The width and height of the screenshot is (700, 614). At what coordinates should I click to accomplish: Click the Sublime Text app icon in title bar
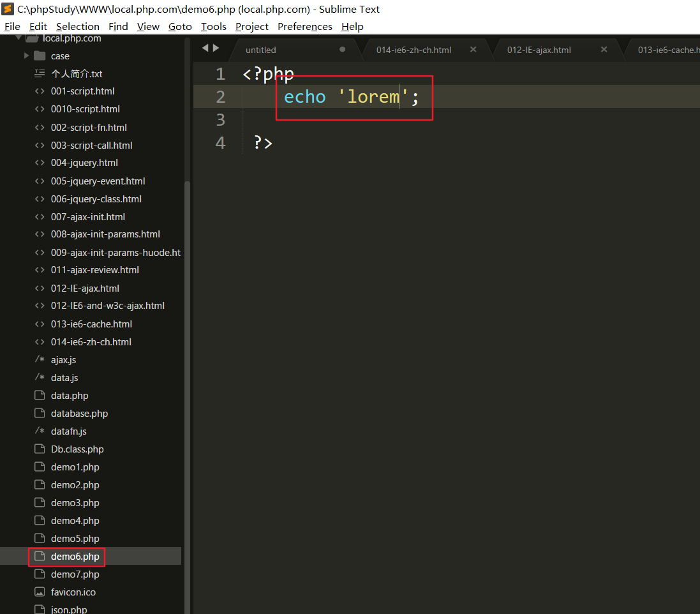[x=8, y=9]
